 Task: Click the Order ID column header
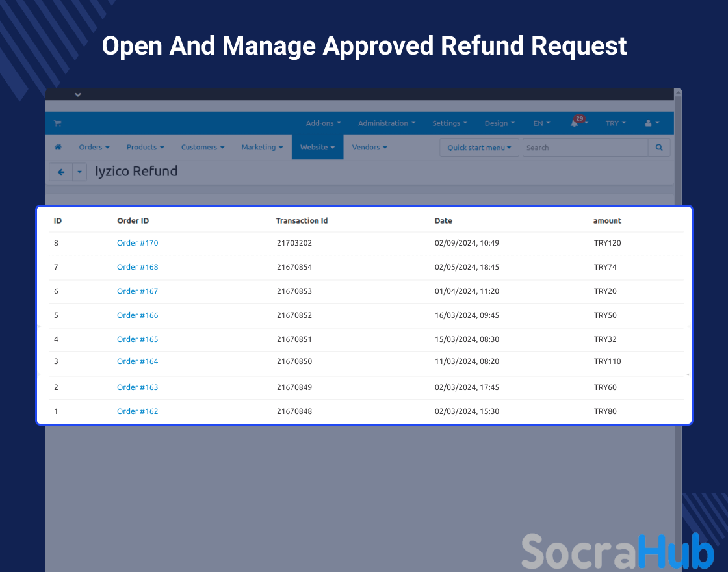pos(133,220)
